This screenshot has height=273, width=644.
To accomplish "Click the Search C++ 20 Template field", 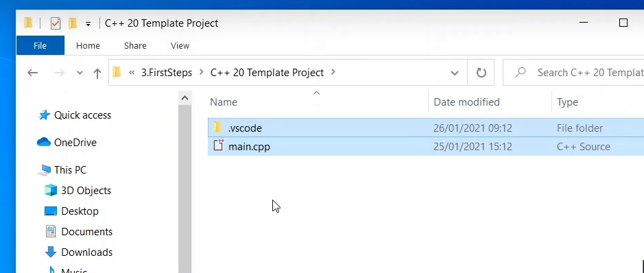I will tap(574, 73).
